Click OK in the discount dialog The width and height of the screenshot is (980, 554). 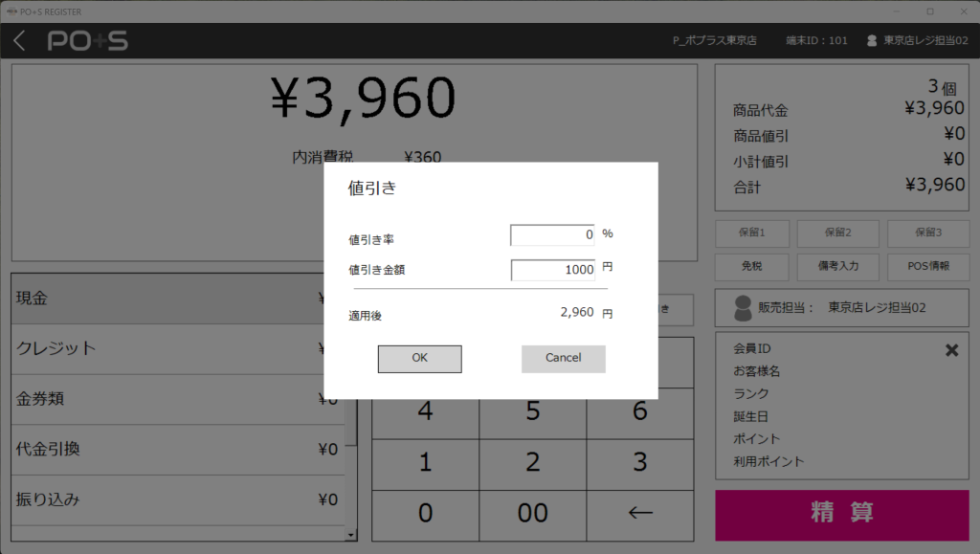click(419, 358)
